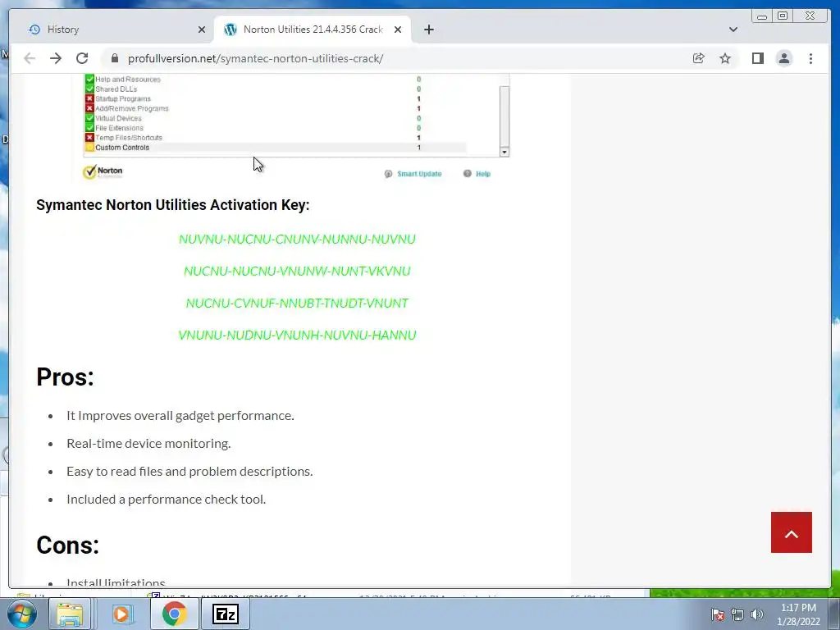This screenshot has height=630, width=840.
Task: Open Chrome profile avatar
Action: tap(783, 58)
